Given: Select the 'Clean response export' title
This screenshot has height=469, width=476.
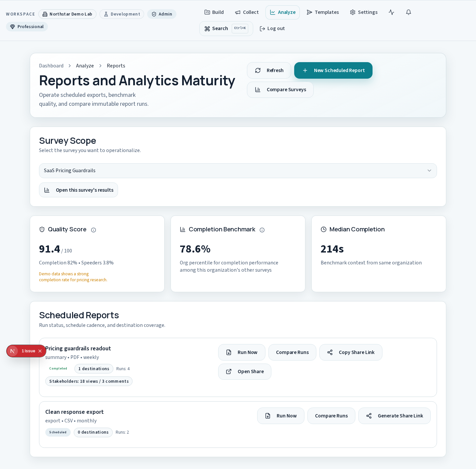Looking at the screenshot, I should click(74, 412).
